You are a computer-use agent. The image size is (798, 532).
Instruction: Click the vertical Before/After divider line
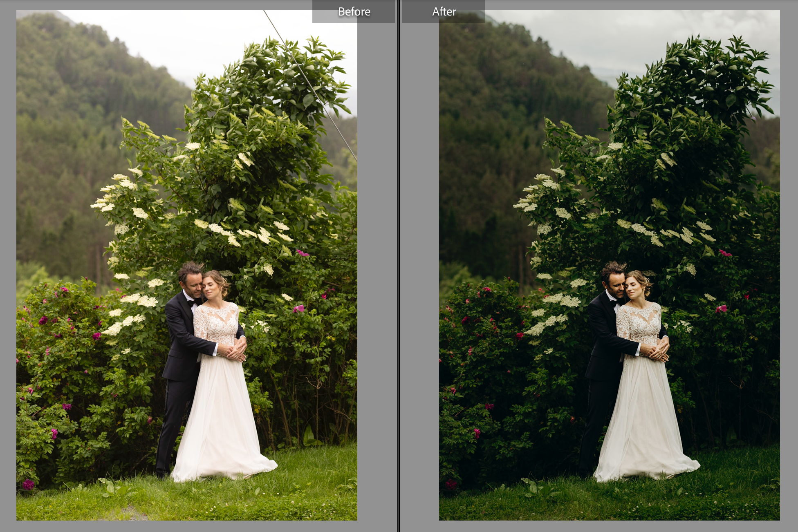pos(399,266)
